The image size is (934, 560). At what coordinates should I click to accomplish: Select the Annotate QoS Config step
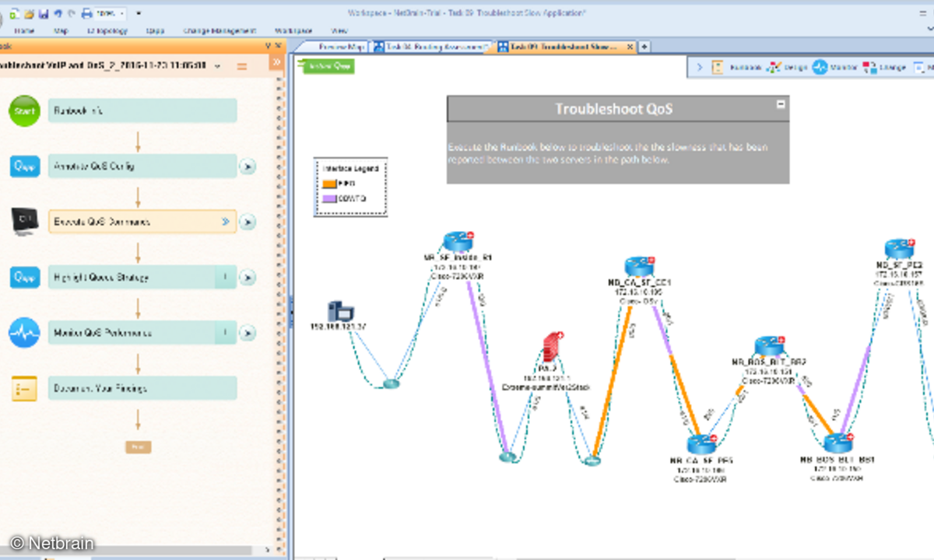coord(142,166)
